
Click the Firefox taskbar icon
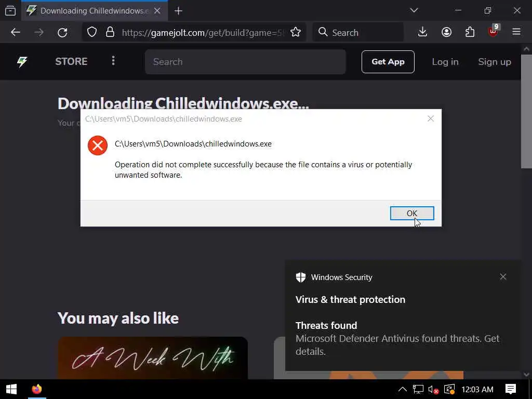(x=37, y=389)
